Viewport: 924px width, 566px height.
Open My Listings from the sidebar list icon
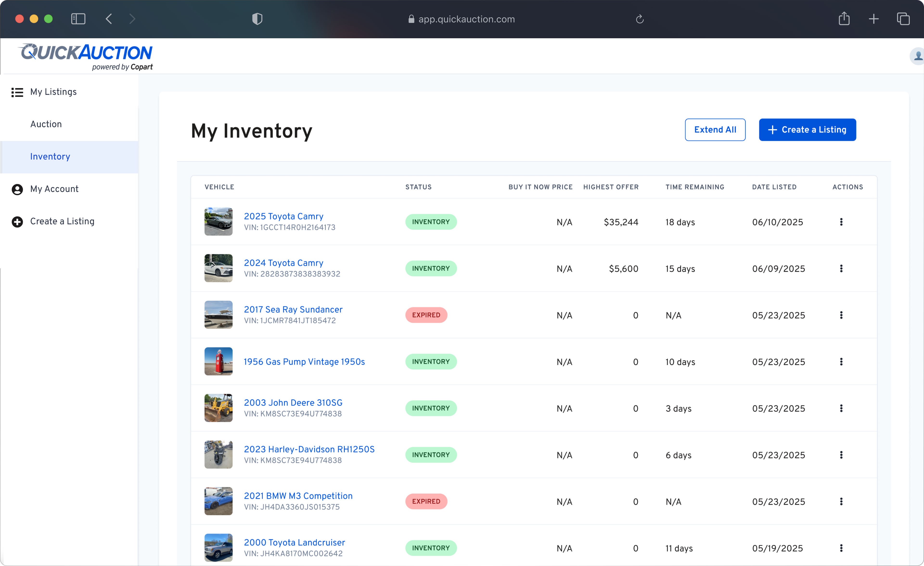pos(17,92)
